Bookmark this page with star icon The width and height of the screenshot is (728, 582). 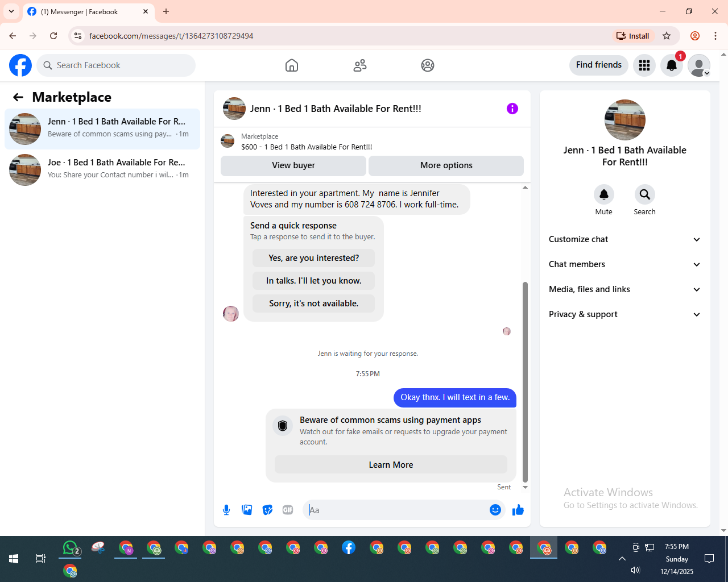pos(667,36)
